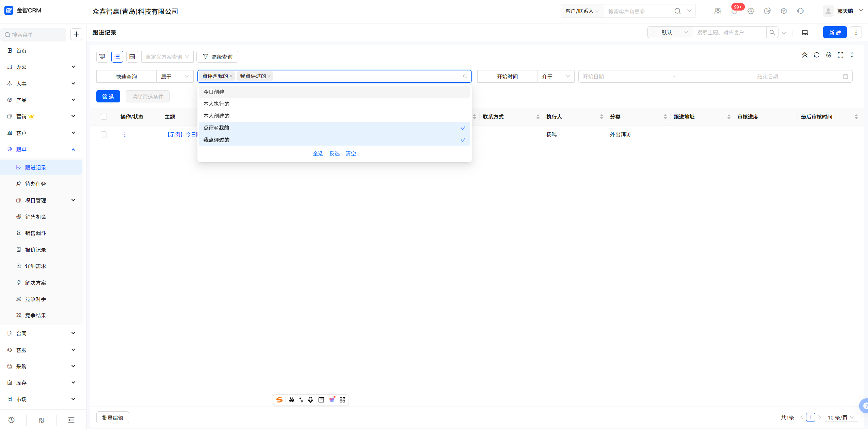Check the row checkbox for sample record
Image resolution: width=868 pixels, height=429 pixels.
tap(104, 134)
